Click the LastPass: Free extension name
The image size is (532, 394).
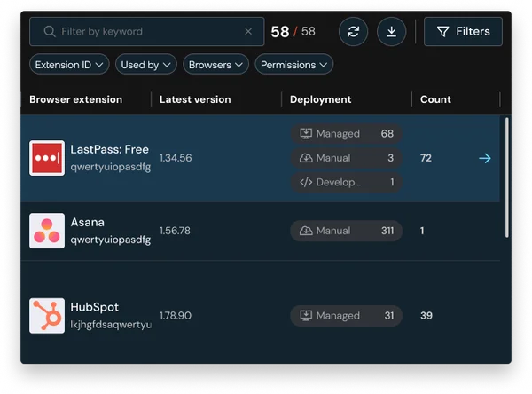[x=110, y=149]
